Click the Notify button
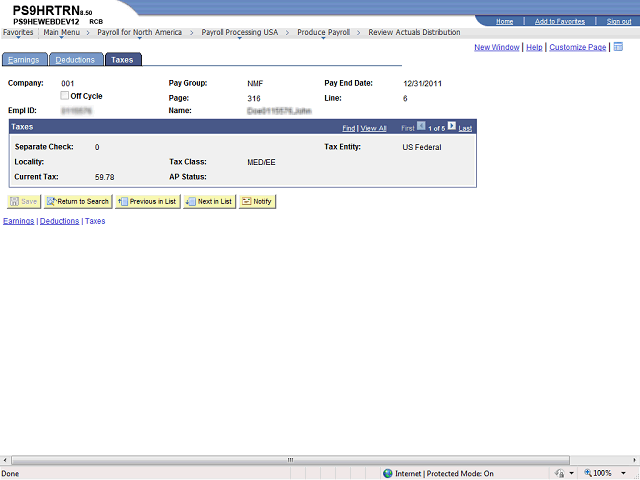 257,201
